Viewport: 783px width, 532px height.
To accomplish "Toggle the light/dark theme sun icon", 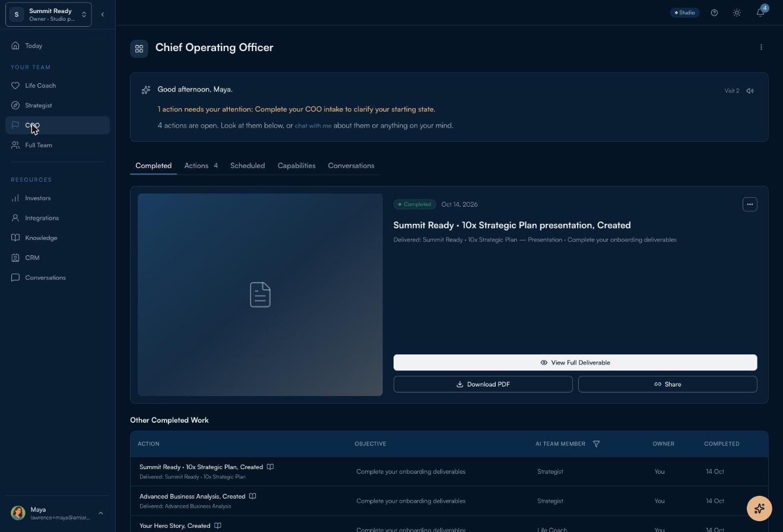I will point(737,12).
